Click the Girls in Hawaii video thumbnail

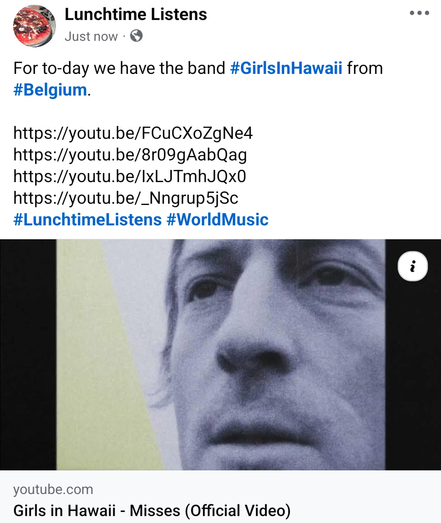coord(220,355)
